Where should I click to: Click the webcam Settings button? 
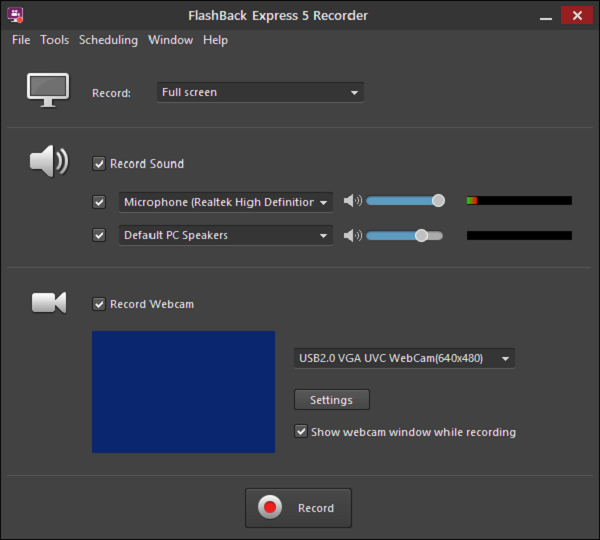331,400
